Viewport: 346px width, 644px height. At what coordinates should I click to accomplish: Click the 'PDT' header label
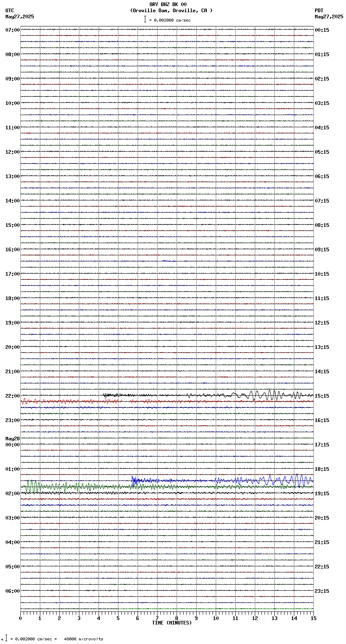coord(319,11)
